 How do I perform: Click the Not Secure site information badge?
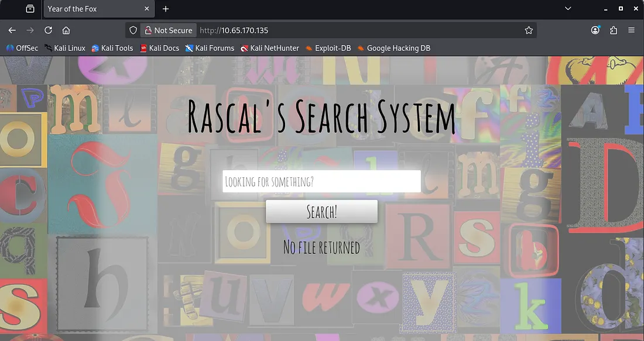168,30
